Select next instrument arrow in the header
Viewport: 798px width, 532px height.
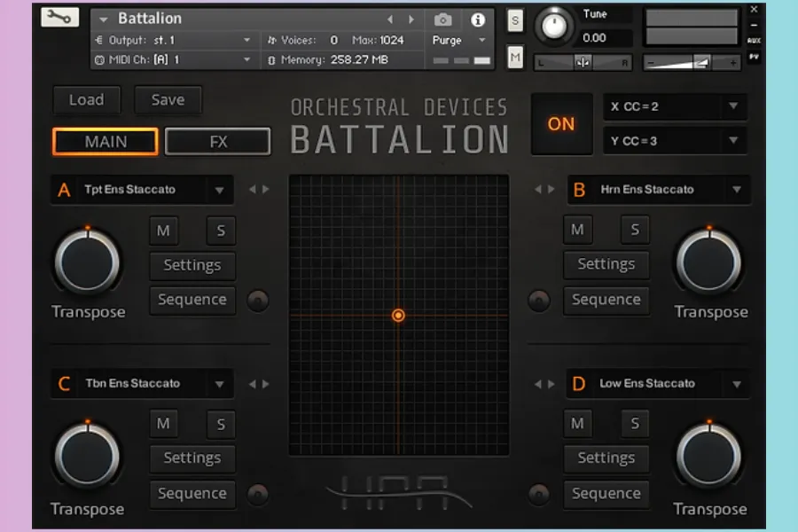[411, 20]
